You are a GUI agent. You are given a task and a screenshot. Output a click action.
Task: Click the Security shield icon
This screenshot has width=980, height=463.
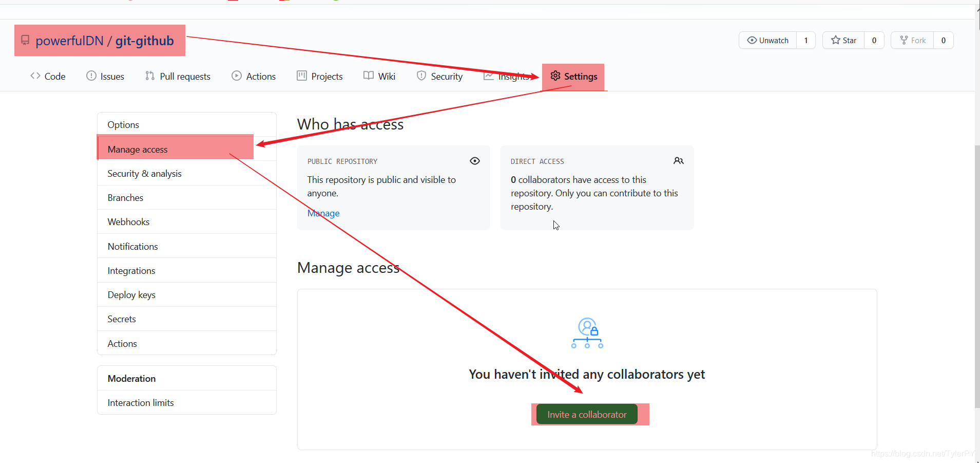pyautogui.click(x=421, y=76)
